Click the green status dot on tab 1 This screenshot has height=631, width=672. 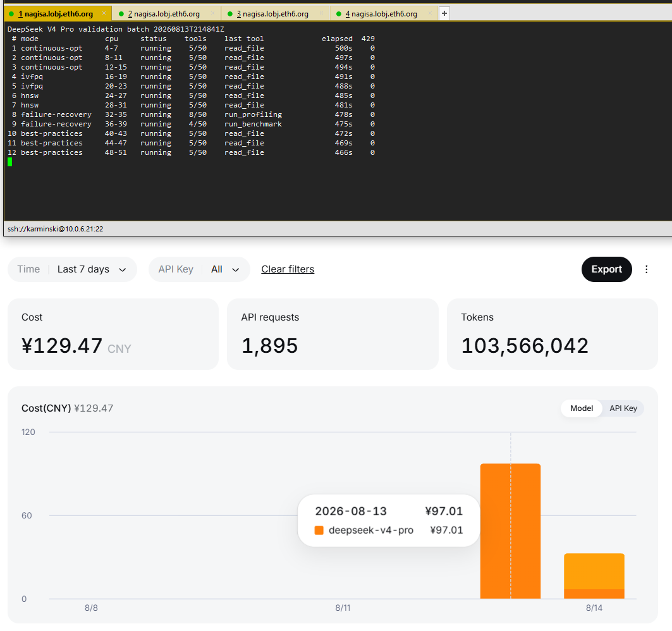click(x=11, y=14)
